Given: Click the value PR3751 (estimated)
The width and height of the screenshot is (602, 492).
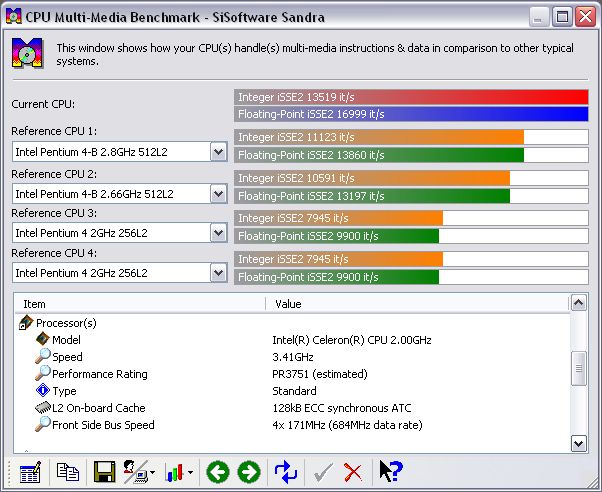Looking at the screenshot, I should coord(319,374).
